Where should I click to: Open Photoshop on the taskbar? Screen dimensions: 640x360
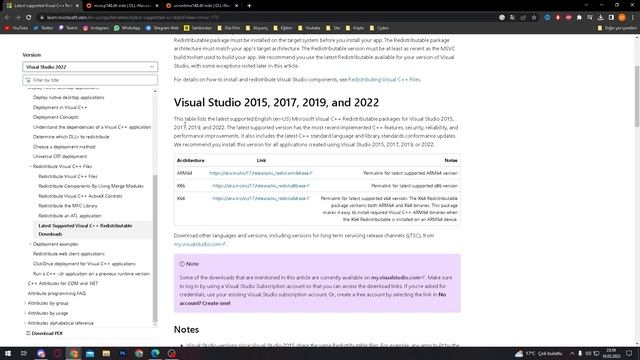pyautogui.click(x=122, y=353)
